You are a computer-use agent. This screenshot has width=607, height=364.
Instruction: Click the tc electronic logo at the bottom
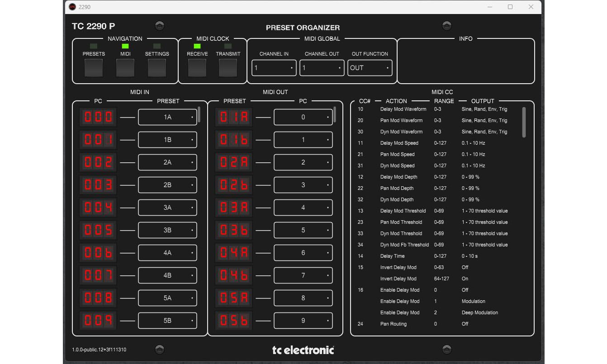click(302, 349)
